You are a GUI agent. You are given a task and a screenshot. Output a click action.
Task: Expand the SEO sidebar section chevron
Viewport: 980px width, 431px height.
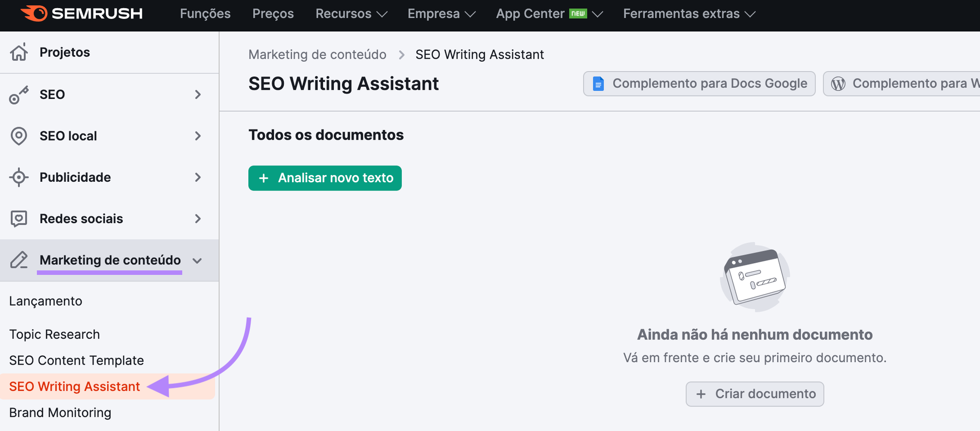pyautogui.click(x=197, y=95)
